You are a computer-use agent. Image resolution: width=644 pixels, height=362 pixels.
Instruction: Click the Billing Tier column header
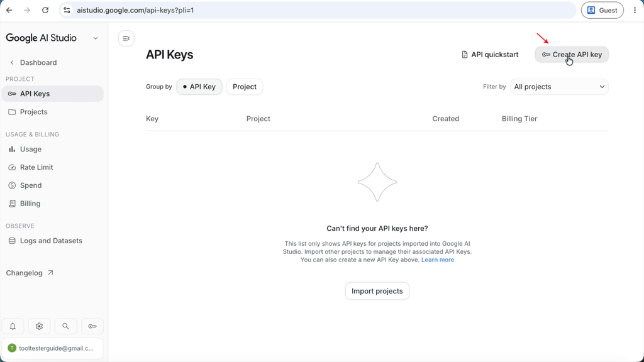(x=519, y=119)
